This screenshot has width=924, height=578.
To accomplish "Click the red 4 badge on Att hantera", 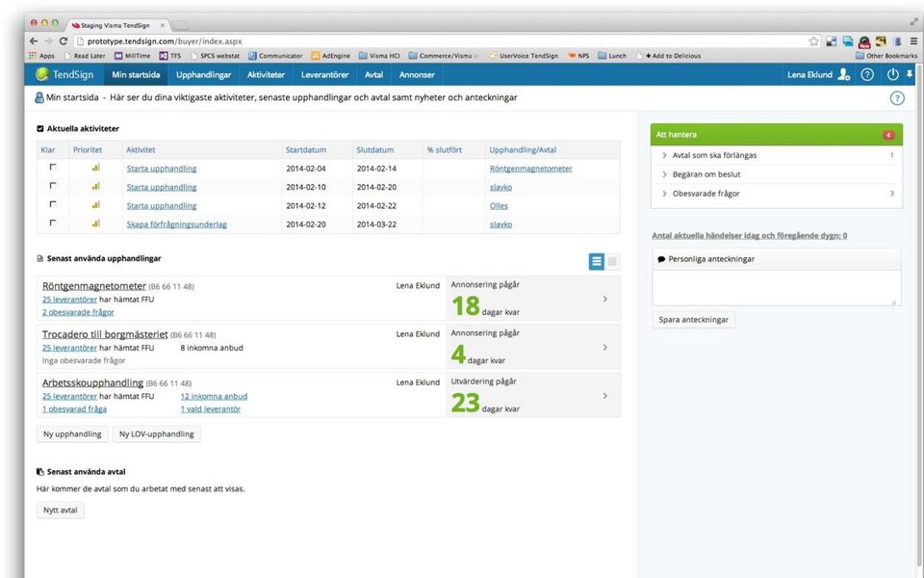I will tap(888, 135).
